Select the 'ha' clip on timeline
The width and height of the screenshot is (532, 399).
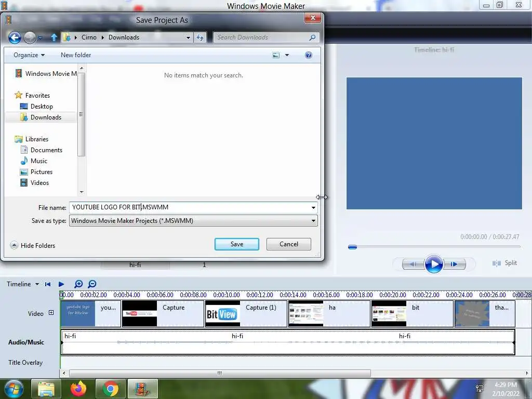click(x=329, y=313)
